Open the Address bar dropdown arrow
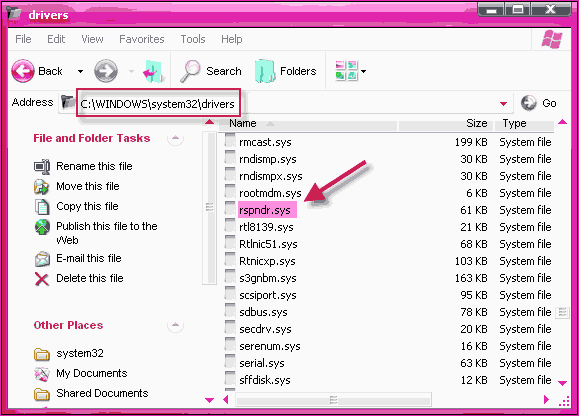The image size is (579, 416). pos(503,104)
